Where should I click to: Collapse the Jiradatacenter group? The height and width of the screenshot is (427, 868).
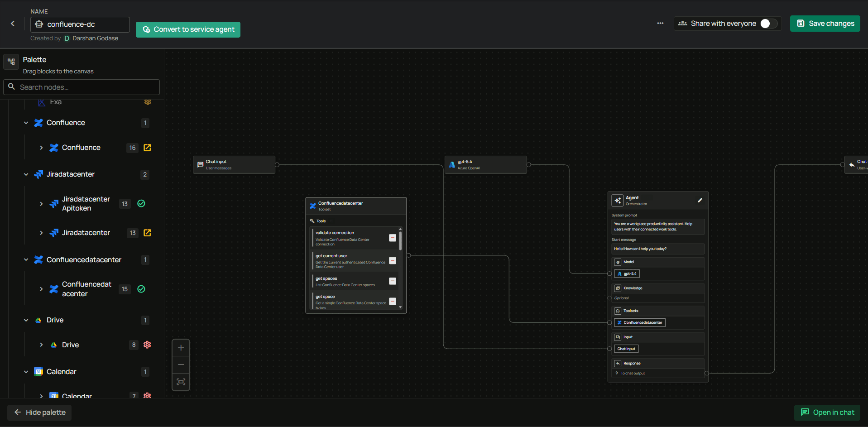(26, 174)
